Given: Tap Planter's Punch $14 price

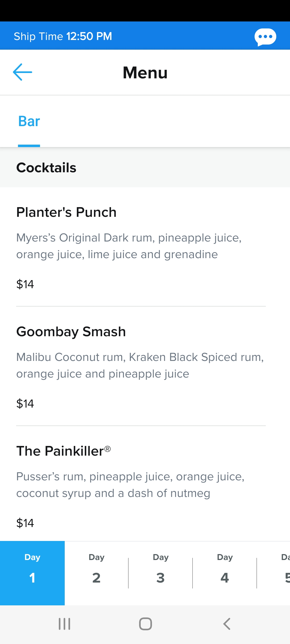Looking at the screenshot, I should [x=25, y=284].
